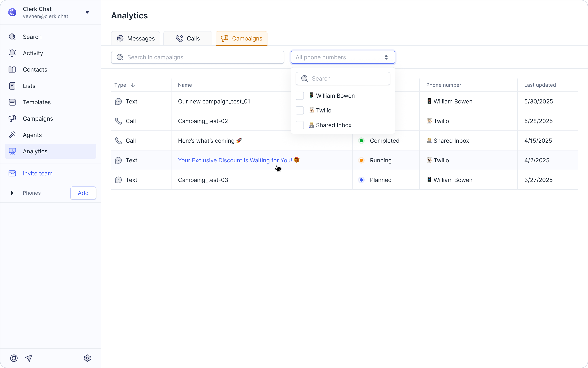Click call icon for Here's what's coming row

coord(118,141)
